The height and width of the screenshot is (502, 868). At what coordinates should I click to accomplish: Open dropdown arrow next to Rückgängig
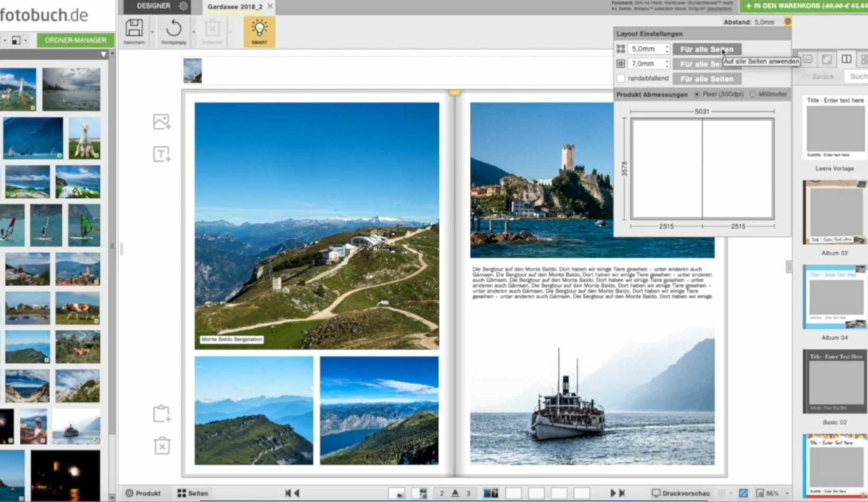(193, 32)
